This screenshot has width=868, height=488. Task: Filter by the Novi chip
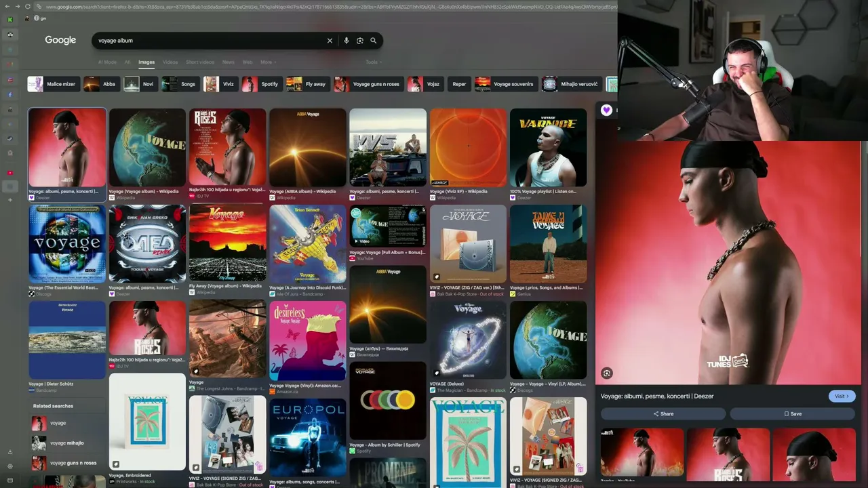(x=140, y=84)
